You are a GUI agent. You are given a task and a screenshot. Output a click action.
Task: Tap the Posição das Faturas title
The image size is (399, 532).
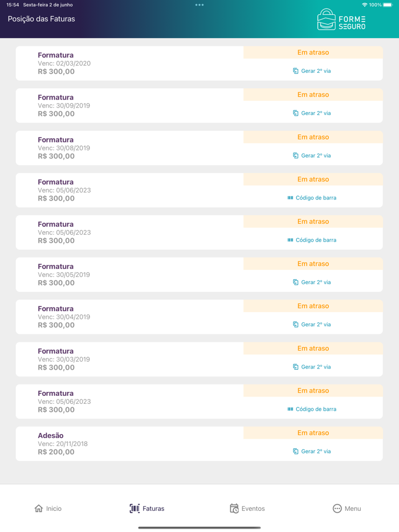pos(41,19)
